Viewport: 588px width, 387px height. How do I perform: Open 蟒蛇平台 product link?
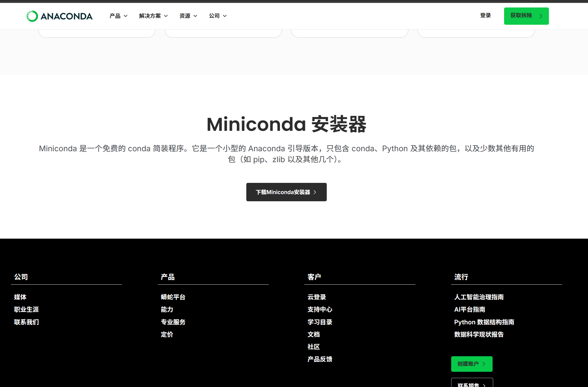173,297
